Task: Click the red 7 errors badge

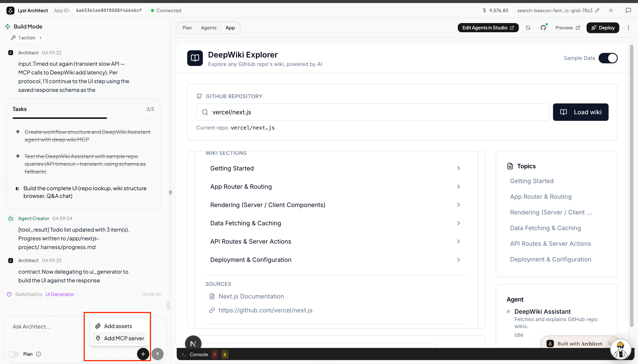Action: pos(214,354)
